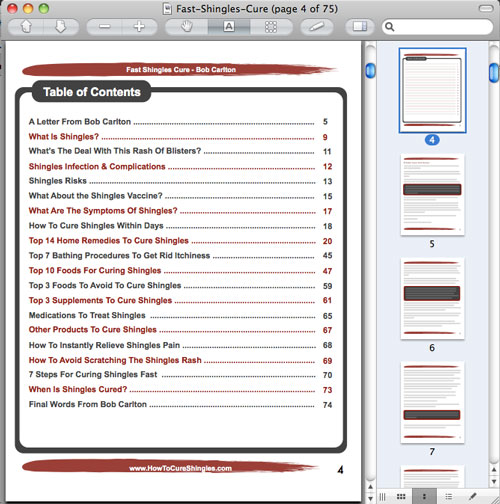Click the search magnifier icon
Screen dimensions: 500x504
390,27
